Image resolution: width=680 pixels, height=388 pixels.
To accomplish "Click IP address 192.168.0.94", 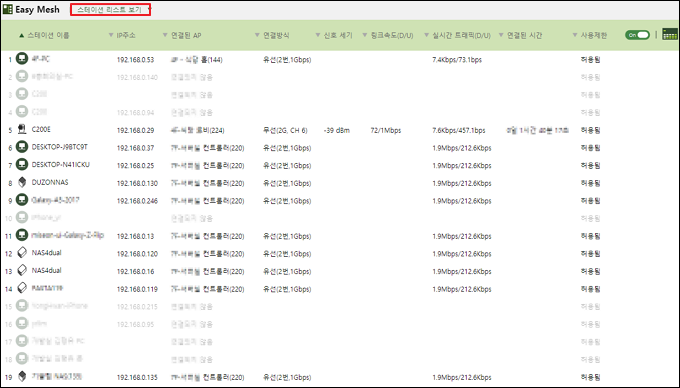I will 135,113.
